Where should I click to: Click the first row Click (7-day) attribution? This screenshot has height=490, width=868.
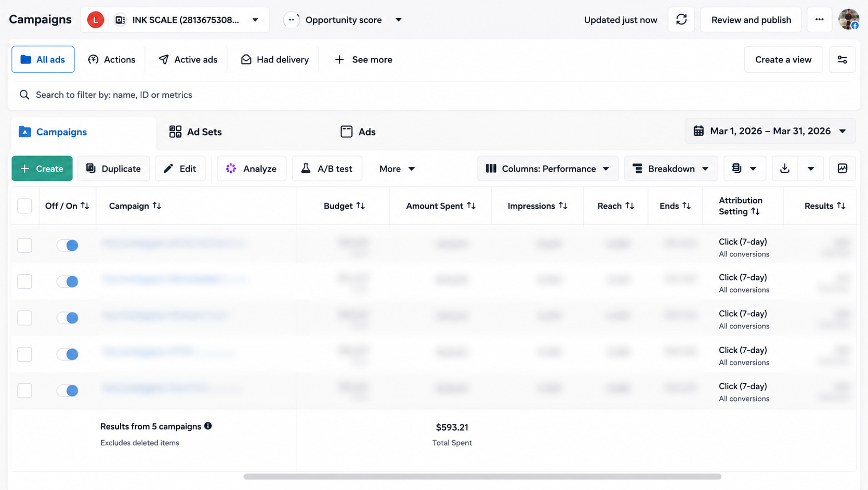coord(743,242)
